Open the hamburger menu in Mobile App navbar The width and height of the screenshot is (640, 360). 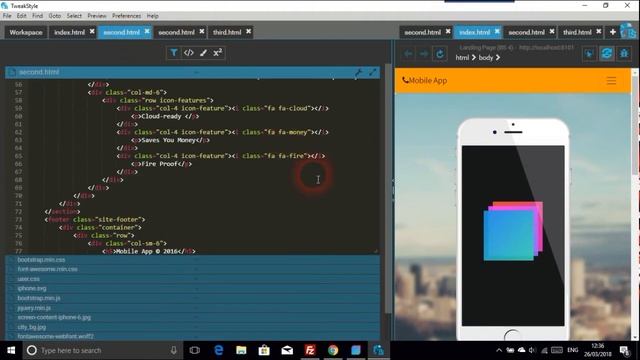[611, 81]
